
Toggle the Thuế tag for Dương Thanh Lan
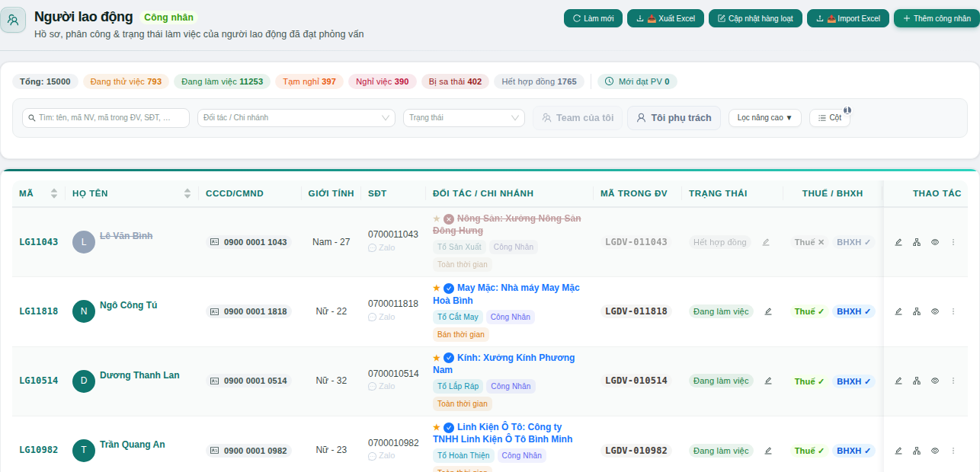pos(809,381)
